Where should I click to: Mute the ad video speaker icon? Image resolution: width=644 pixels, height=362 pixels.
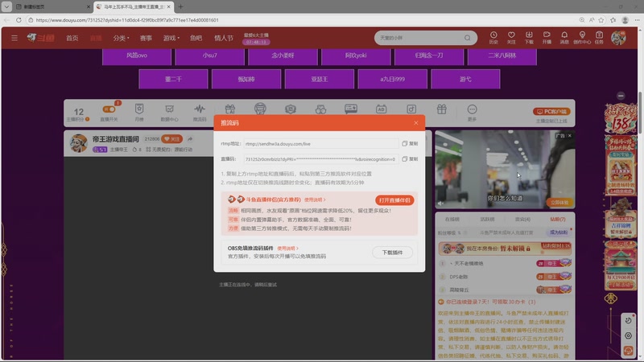click(440, 204)
